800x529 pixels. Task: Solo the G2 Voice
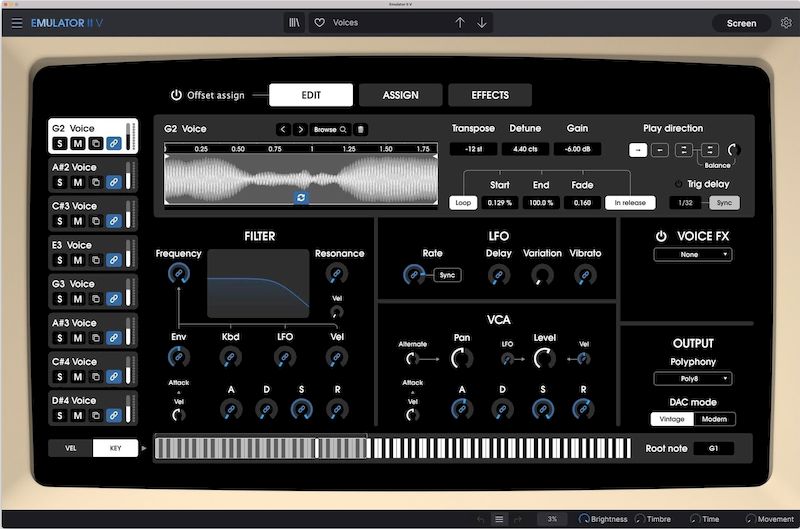click(60, 143)
